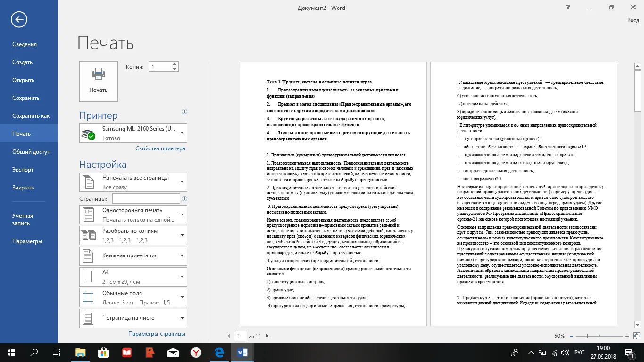Expand the 1 page per sheet dropdown
The image size is (644, 362).
(133, 318)
